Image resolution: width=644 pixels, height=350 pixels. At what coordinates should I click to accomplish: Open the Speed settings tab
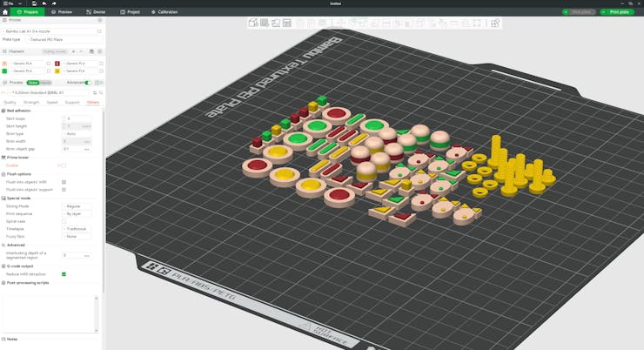[52, 102]
